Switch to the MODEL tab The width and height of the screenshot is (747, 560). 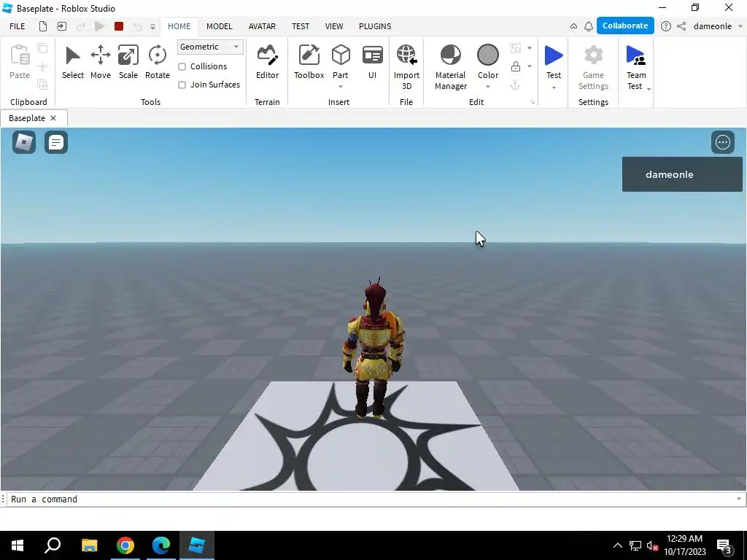pos(219,26)
